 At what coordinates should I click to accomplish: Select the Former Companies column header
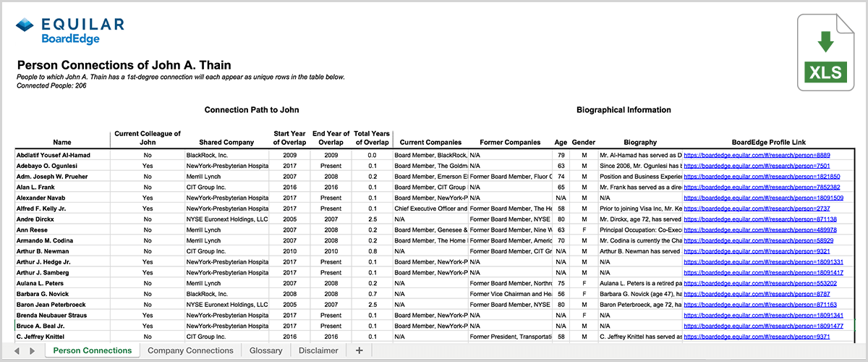(x=510, y=143)
